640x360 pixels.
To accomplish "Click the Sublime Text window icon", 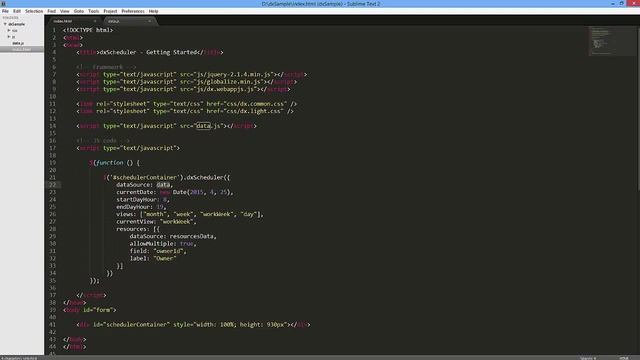I will click(x=3, y=3).
